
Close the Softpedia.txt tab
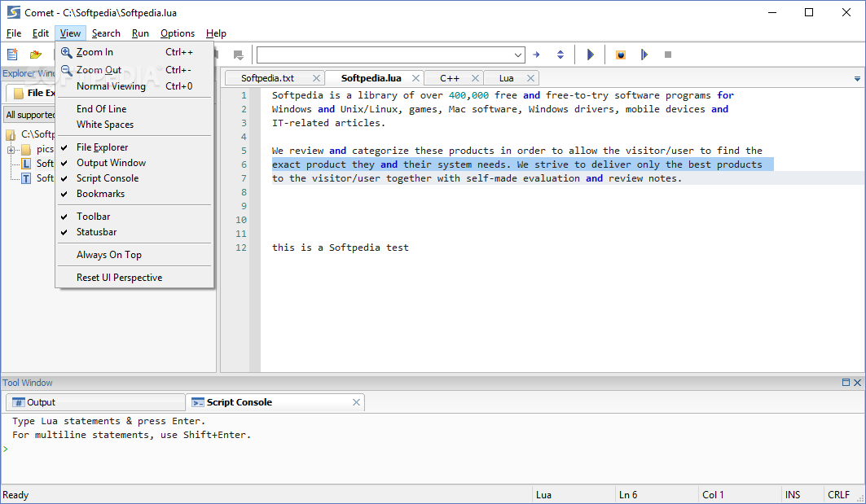click(316, 78)
